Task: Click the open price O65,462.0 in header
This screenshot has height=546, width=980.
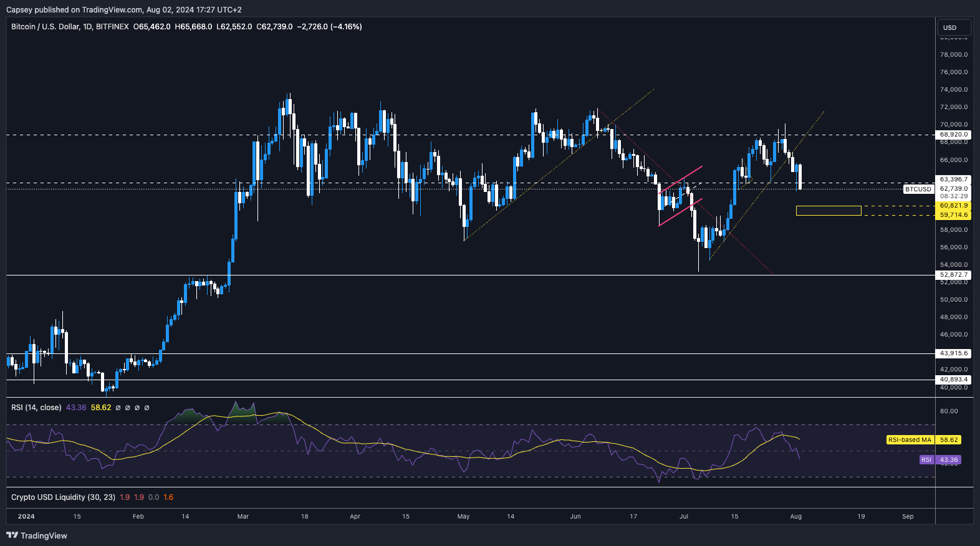Action: pos(151,27)
